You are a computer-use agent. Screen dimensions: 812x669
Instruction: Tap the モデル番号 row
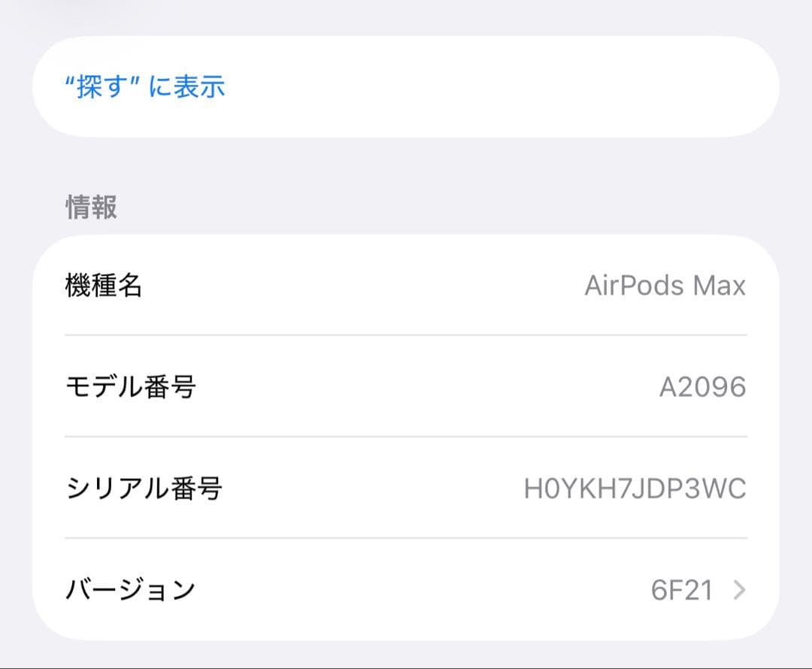coord(406,386)
